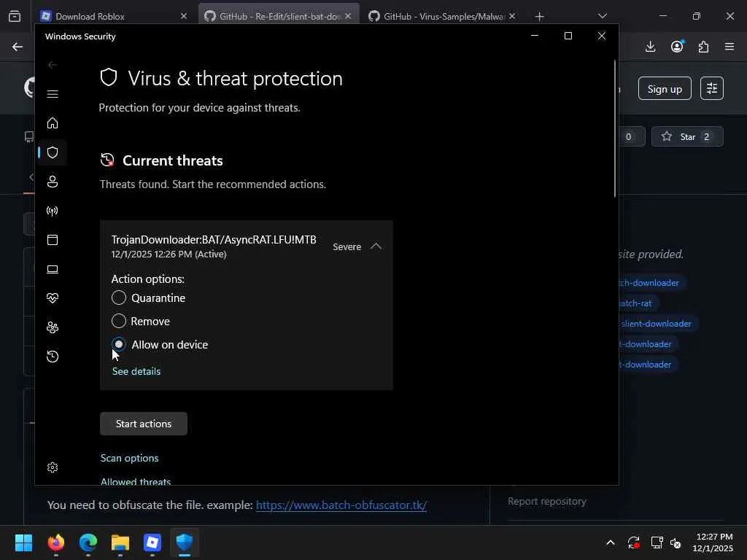747x560 pixels.
Task: Open browser extensions puzzle icon
Action: click(703, 47)
